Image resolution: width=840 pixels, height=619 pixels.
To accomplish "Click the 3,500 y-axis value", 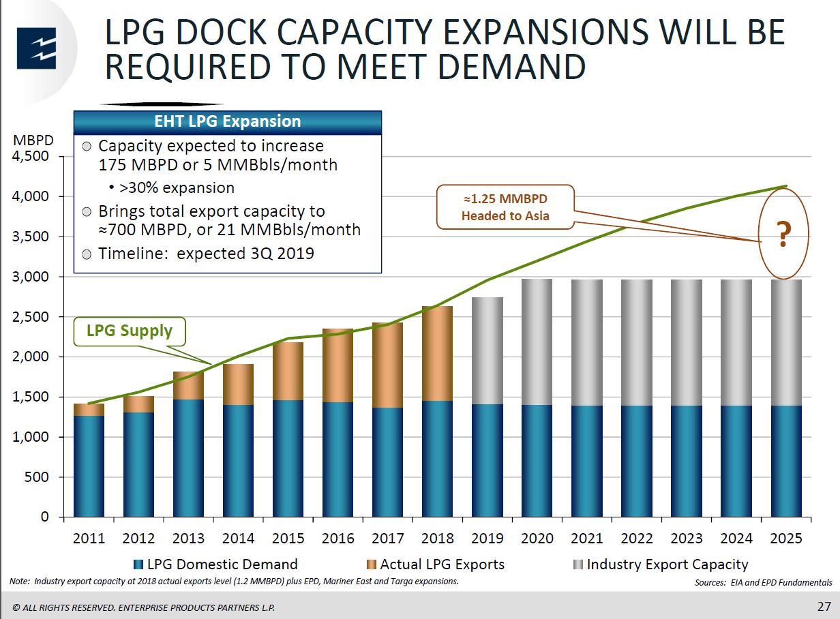I will tap(30, 237).
